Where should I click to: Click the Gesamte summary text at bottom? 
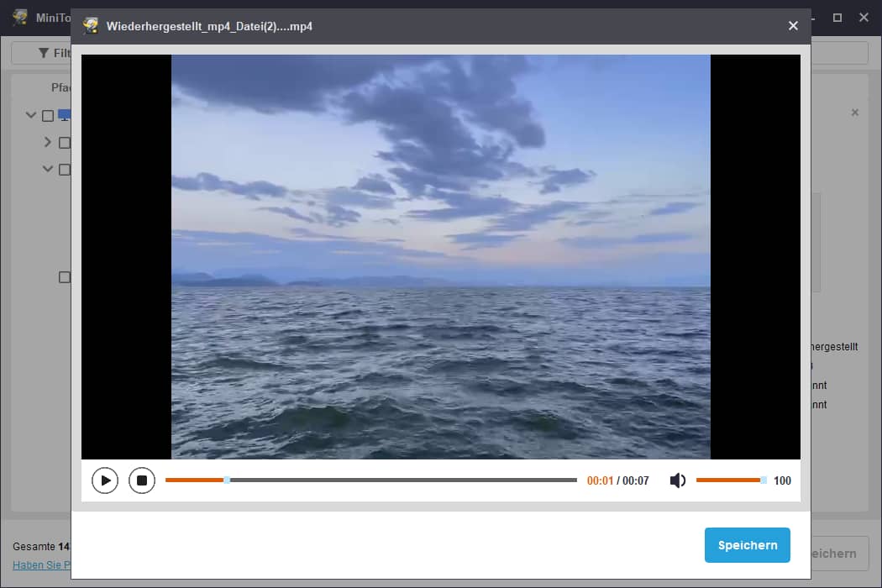pos(41,546)
